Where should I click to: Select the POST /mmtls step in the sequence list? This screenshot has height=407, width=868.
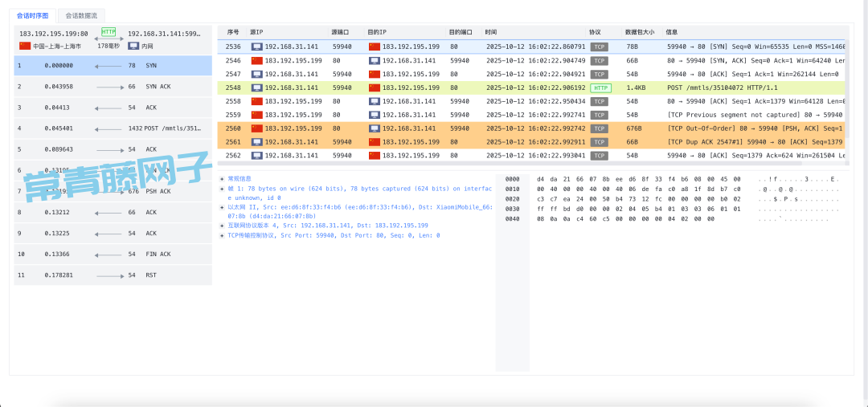click(x=113, y=128)
